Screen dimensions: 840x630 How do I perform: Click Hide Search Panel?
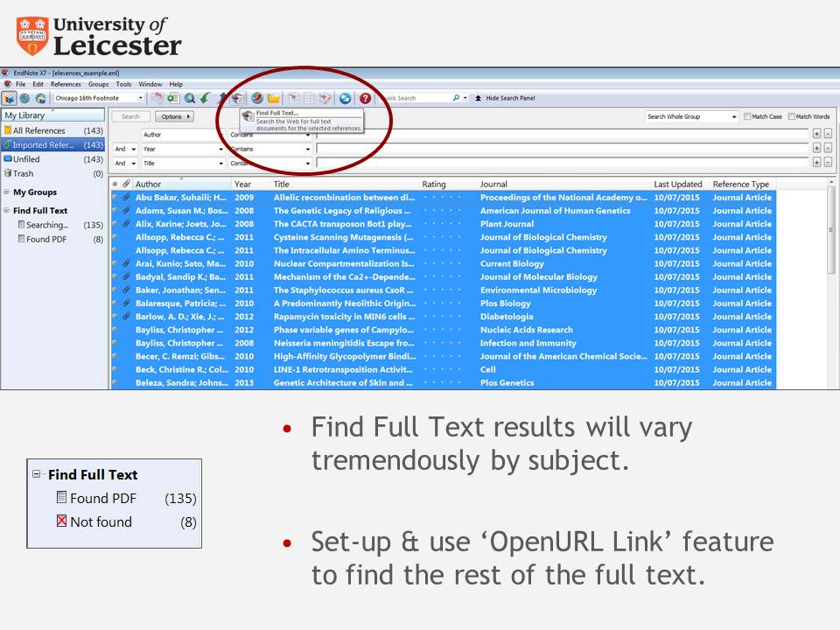pos(511,98)
